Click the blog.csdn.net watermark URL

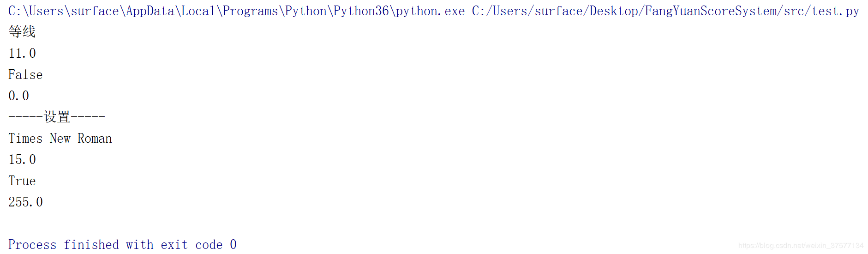click(x=801, y=246)
